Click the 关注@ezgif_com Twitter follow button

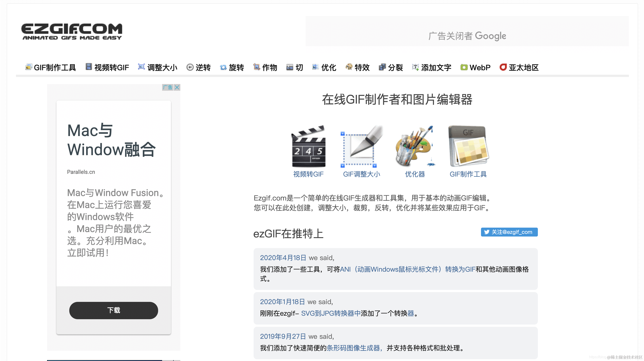(x=509, y=232)
